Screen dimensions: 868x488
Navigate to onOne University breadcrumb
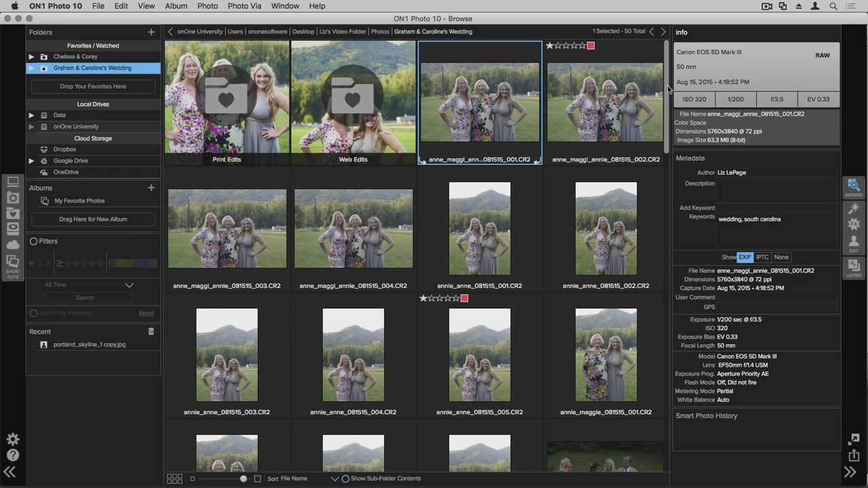point(200,31)
